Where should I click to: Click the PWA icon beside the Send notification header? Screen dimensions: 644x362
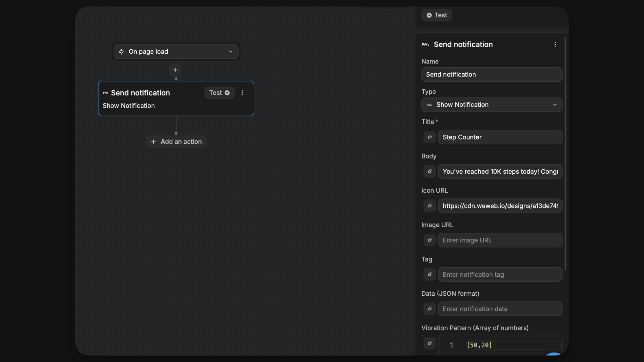point(426,44)
